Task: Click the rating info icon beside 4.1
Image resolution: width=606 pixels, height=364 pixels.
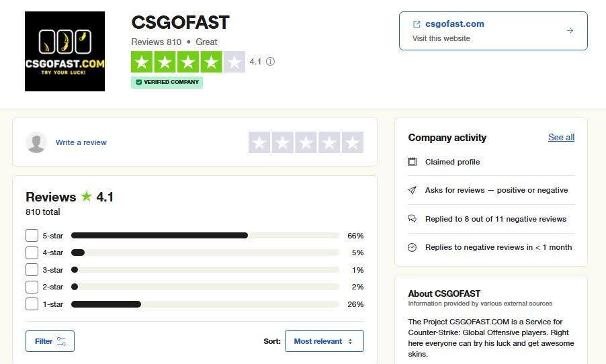Action: pos(270,62)
